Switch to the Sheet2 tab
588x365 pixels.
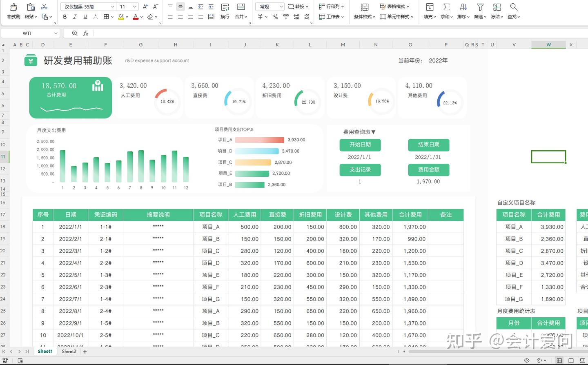[69, 352]
